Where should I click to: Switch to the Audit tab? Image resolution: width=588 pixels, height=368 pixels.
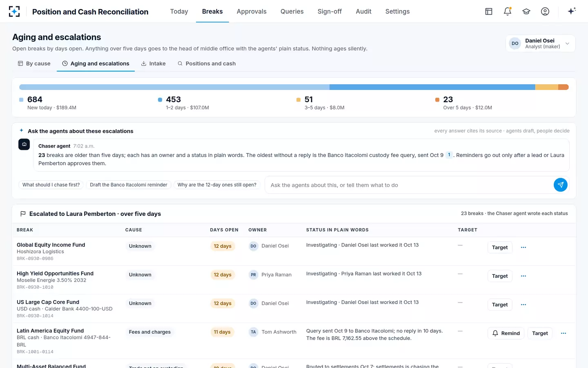coord(363,11)
